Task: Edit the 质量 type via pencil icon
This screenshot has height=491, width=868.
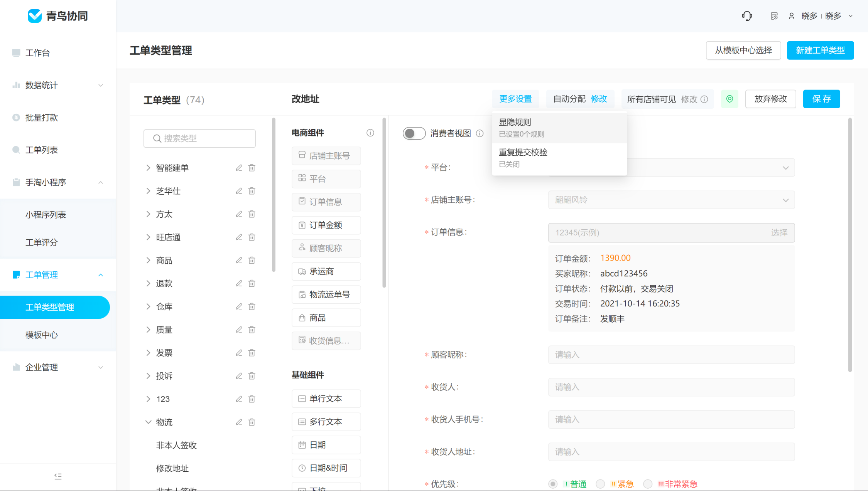Action: click(x=239, y=330)
